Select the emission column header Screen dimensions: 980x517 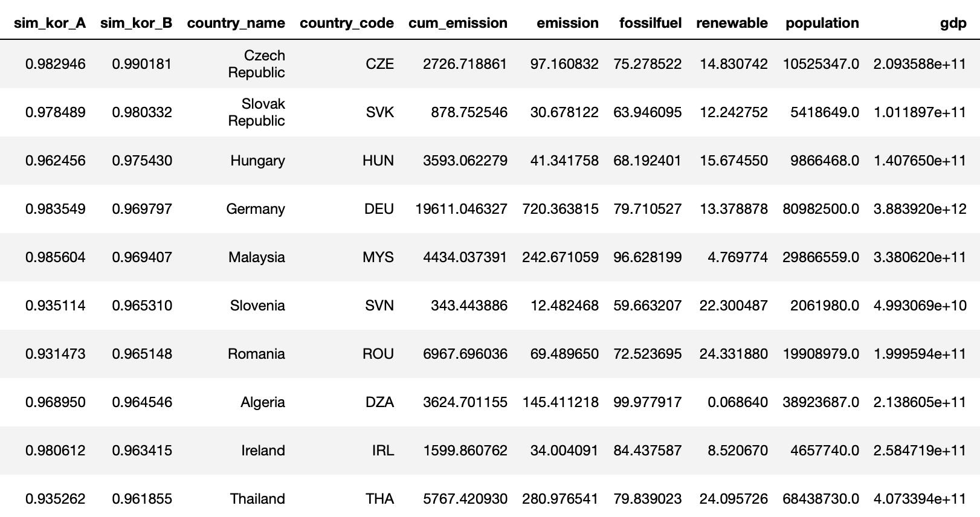(567, 23)
